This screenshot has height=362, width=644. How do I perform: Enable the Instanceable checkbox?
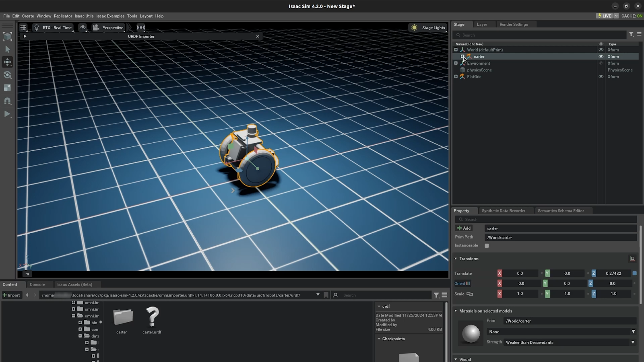487,246
